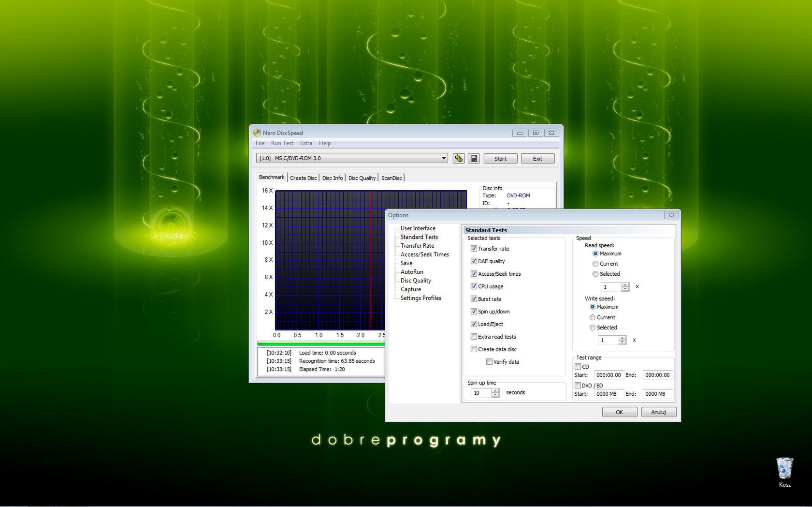Click the green benchmark progress bar
Image resolution: width=812 pixels, height=507 pixels.
click(x=321, y=343)
